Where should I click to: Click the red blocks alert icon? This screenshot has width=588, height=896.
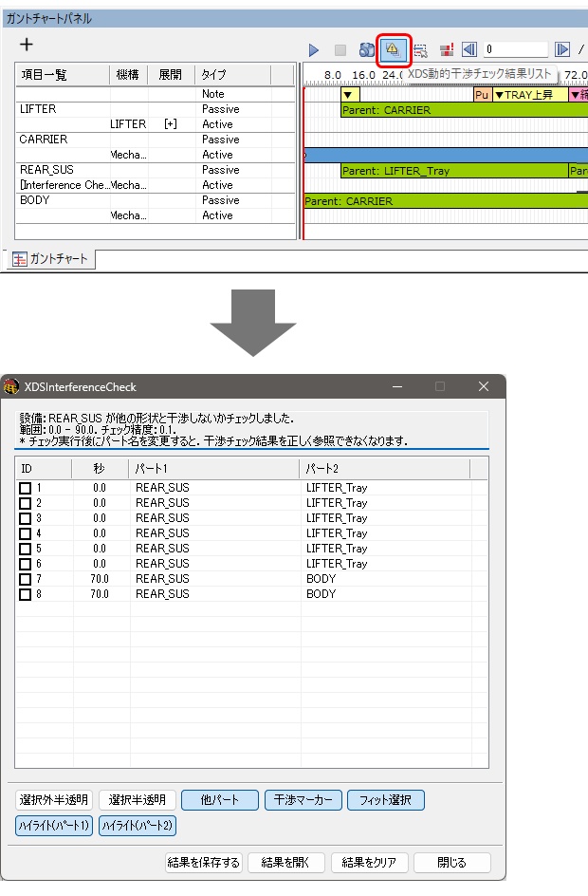click(447, 50)
